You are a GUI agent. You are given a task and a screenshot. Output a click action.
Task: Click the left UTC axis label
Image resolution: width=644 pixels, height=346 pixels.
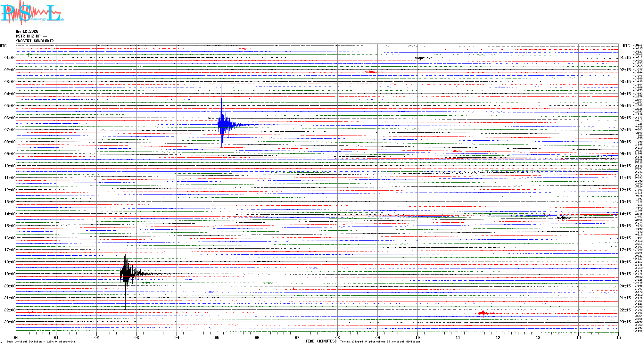click(3, 46)
